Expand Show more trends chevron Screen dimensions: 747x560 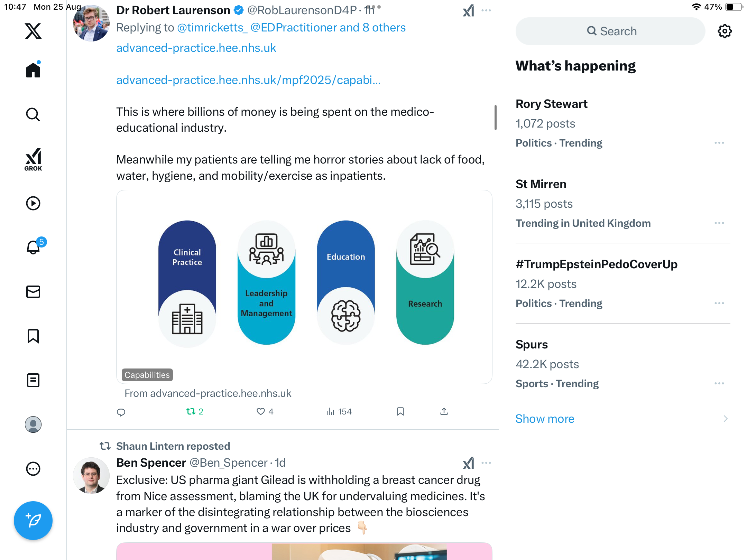(725, 419)
